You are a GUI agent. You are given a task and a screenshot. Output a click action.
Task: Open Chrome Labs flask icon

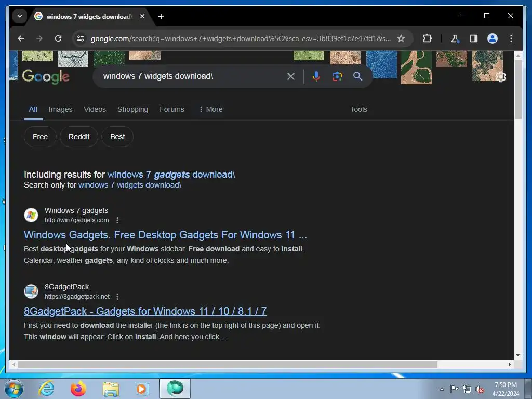click(455, 38)
